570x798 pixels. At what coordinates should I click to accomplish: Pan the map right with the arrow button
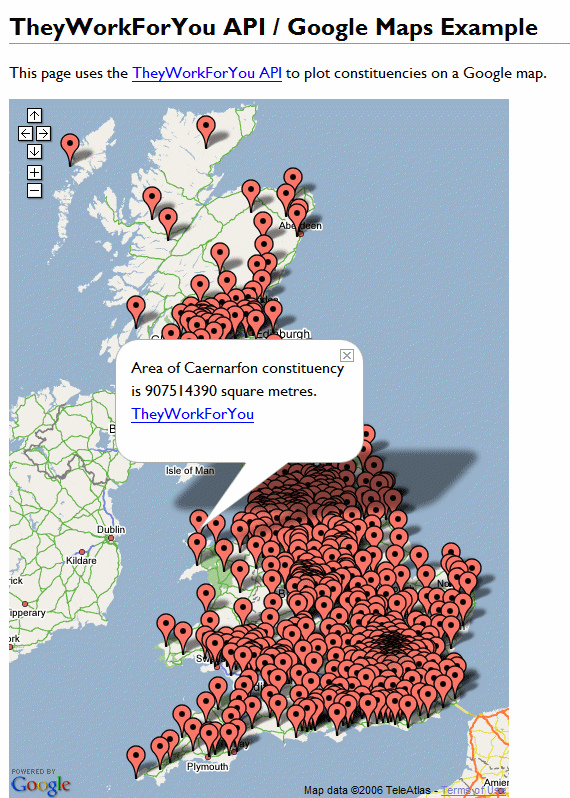pyautogui.click(x=43, y=133)
